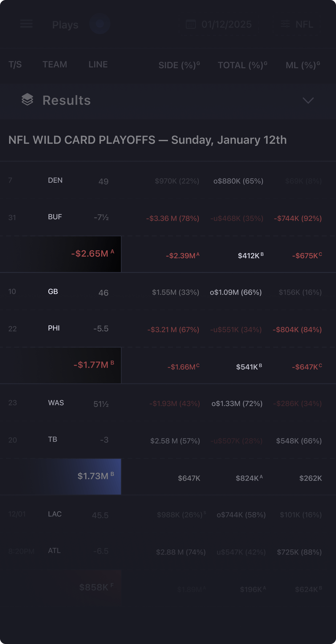This screenshot has height=644, width=336.
Task: Open the BUF team row
Action: [168, 217]
